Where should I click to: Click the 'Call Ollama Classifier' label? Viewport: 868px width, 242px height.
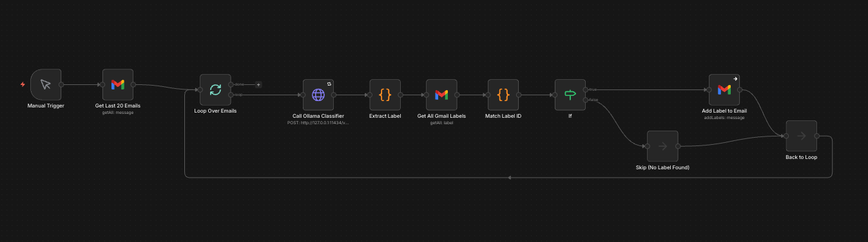click(318, 116)
